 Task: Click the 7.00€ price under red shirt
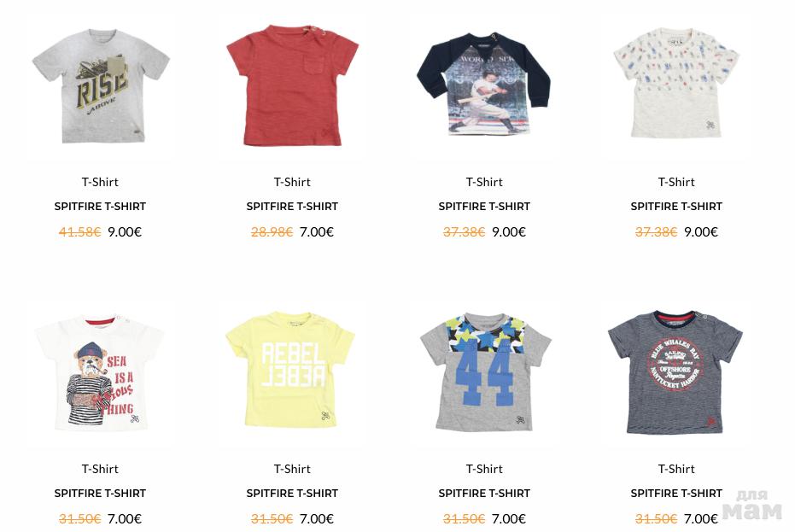[316, 232]
